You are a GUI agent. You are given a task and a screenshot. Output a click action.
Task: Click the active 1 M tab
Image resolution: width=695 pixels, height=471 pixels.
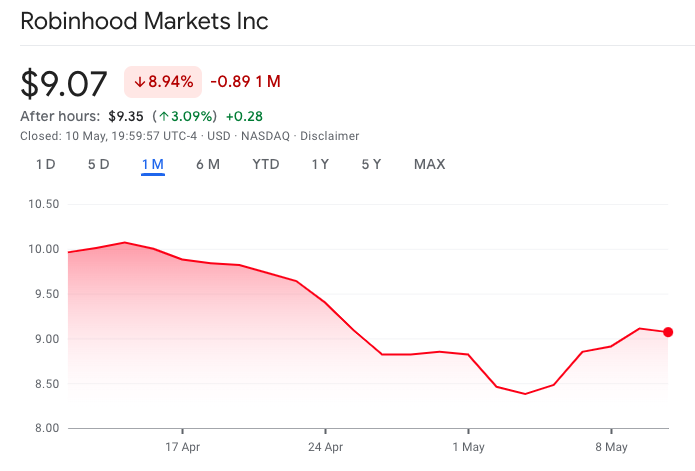coord(153,164)
